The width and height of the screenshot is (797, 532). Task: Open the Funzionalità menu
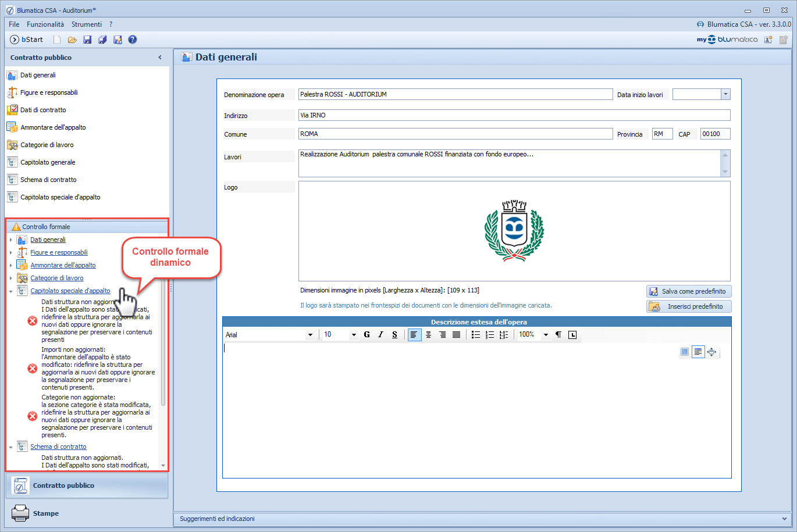coord(45,24)
